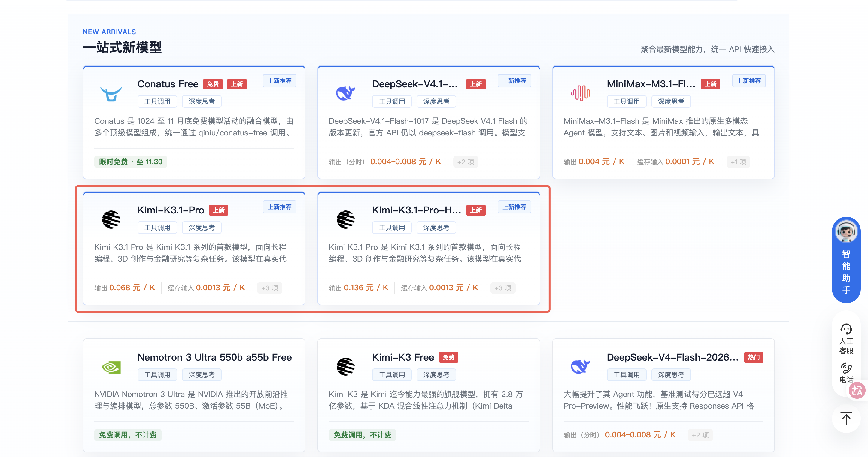Click the 上新推荐 tag on Kimi-K3.1-Pro-H card
The width and height of the screenshot is (868, 457).
point(514,207)
